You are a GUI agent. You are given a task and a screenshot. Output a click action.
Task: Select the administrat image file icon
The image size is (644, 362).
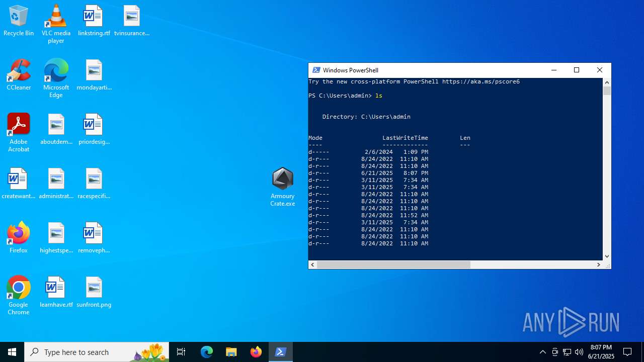pyautogui.click(x=56, y=184)
